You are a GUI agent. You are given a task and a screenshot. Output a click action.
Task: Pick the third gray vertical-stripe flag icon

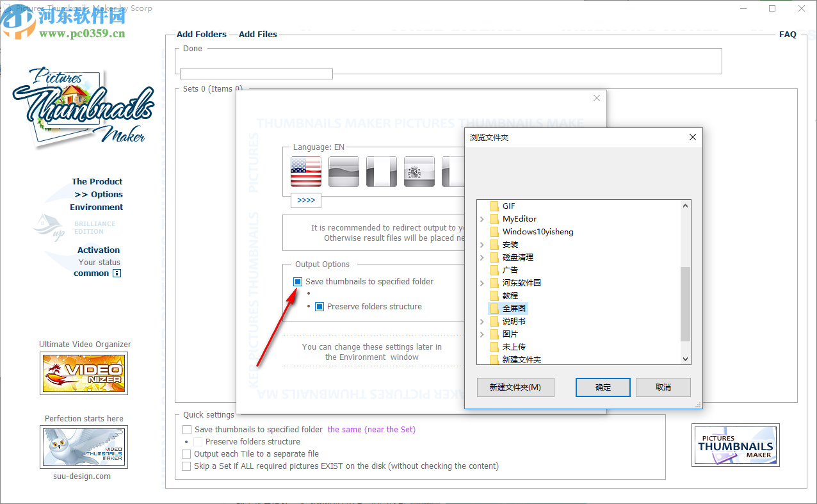click(x=382, y=172)
